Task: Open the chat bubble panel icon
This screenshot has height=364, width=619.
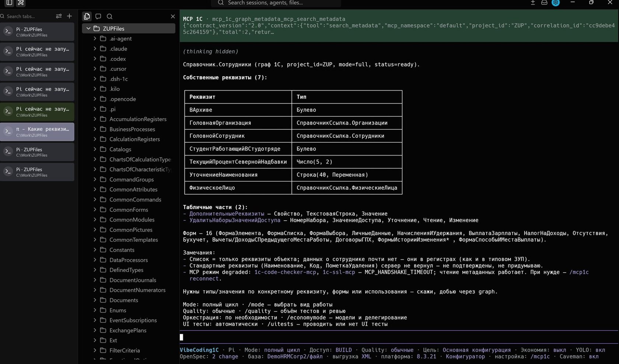Action: [x=98, y=16]
